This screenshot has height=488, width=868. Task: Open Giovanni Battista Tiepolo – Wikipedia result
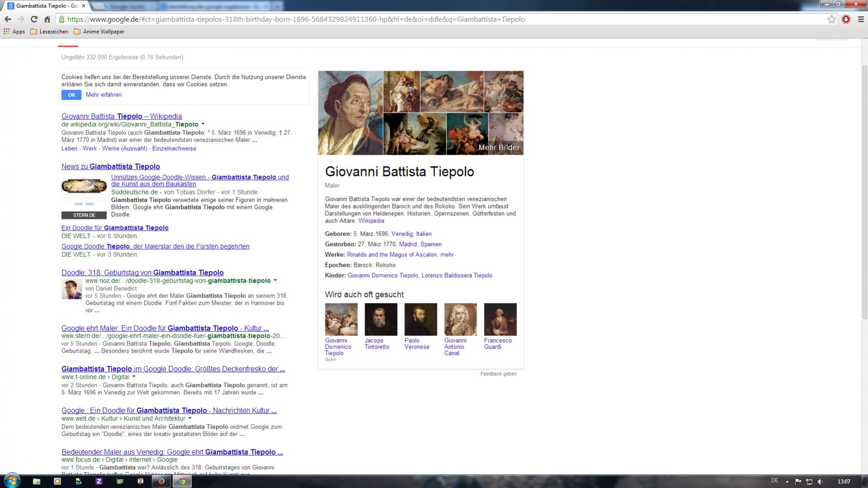pos(122,116)
